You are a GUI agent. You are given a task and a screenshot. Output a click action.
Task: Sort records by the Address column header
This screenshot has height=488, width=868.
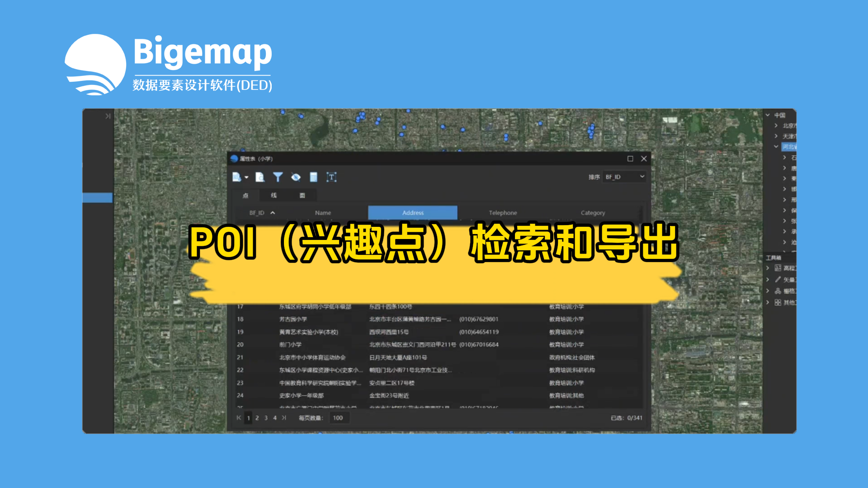click(x=413, y=212)
